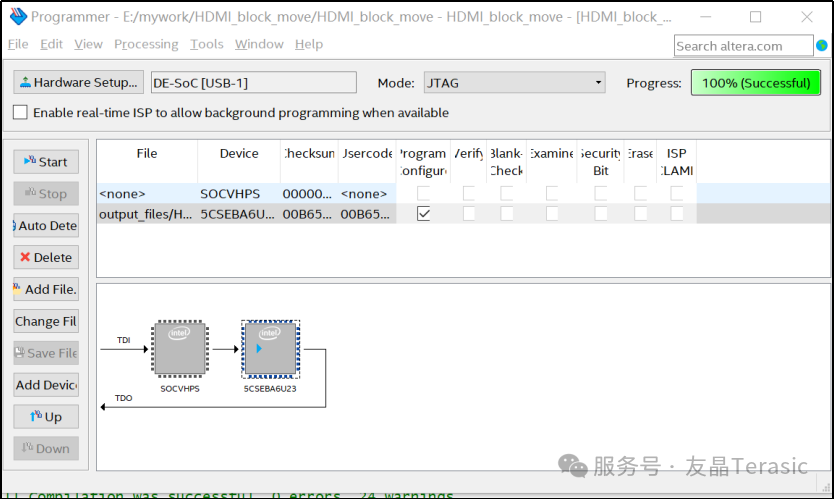
Task: Run Auto Detect for devices
Action: pos(46,226)
